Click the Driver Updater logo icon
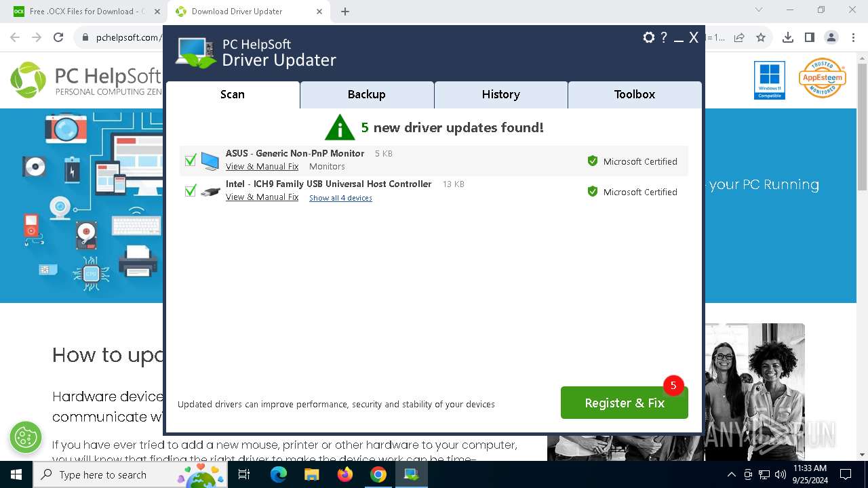This screenshot has width=868, height=488. tap(195, 53)
